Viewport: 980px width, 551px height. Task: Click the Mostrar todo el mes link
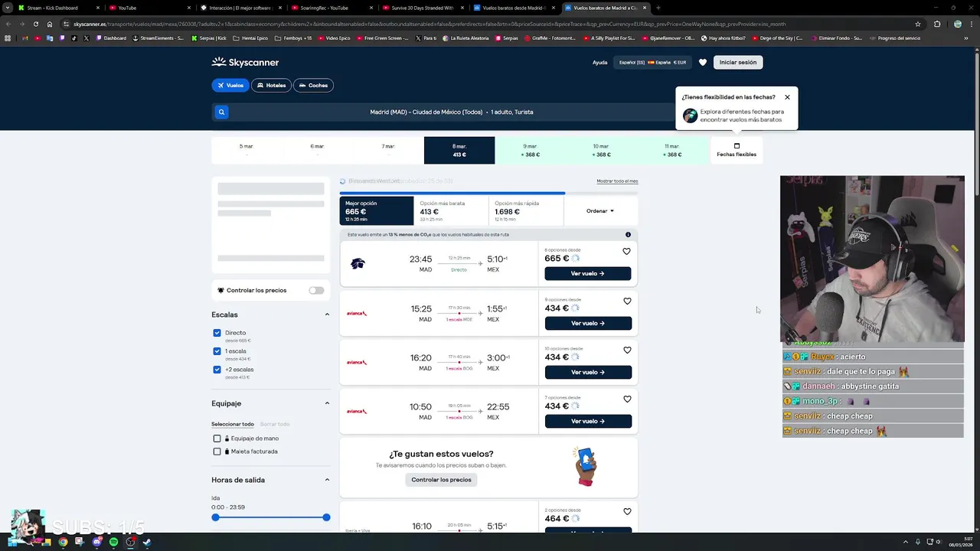(617, 181)
